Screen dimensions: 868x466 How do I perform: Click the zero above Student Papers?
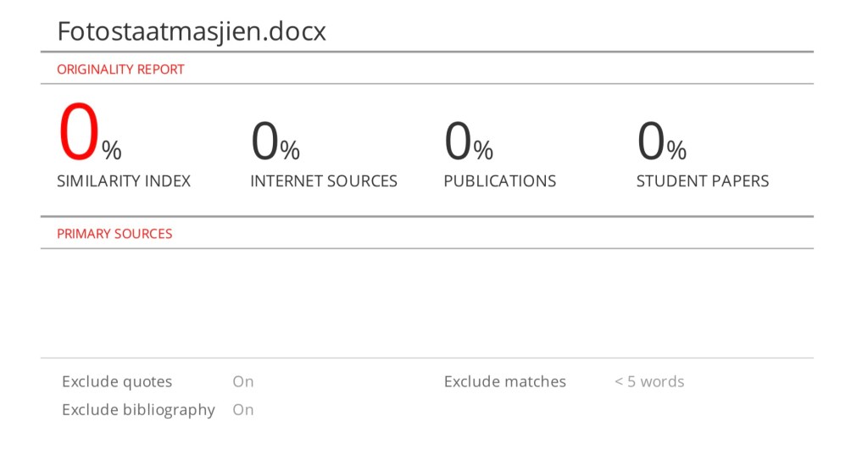[650, 141]
